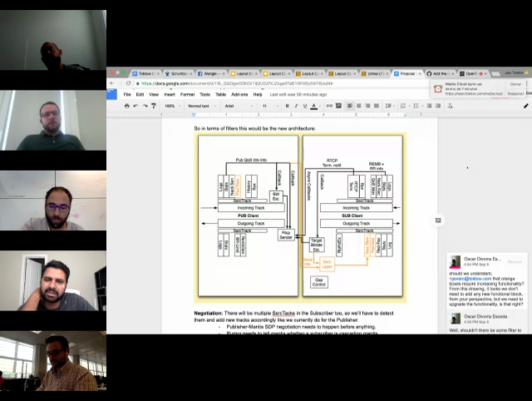Switch to the Tokbox browser tab
Viewport: 532px width, 401px height.
tap(145, 73)
